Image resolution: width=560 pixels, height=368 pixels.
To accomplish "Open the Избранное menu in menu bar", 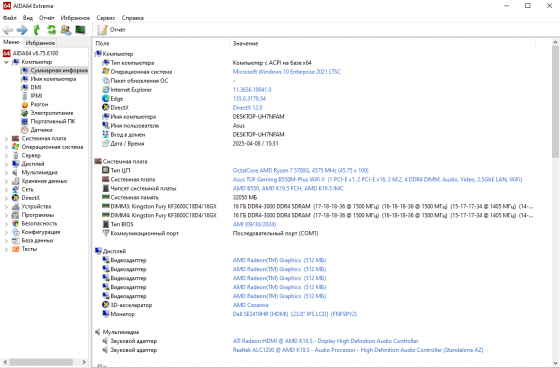I will click(75, 18).
